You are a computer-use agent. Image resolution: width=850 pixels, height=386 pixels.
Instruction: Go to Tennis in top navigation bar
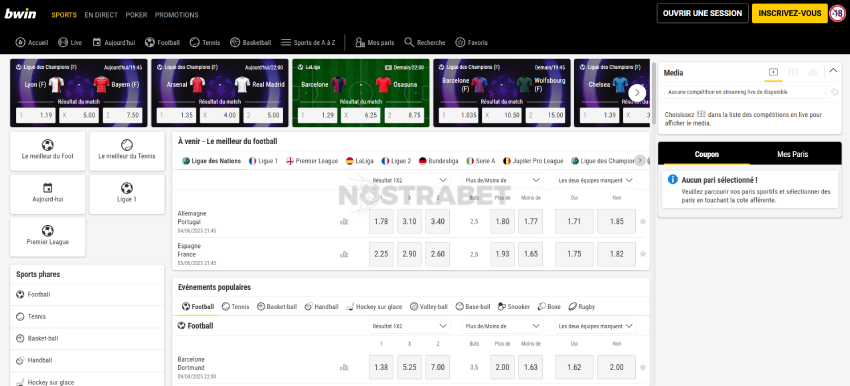pos(205,42)
